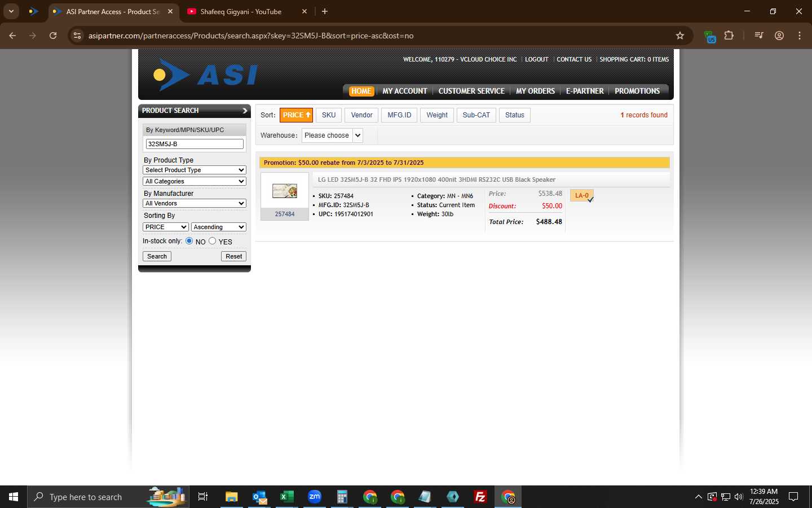Click the browser back arrow
812x508 pixels.
click(12, 36)
